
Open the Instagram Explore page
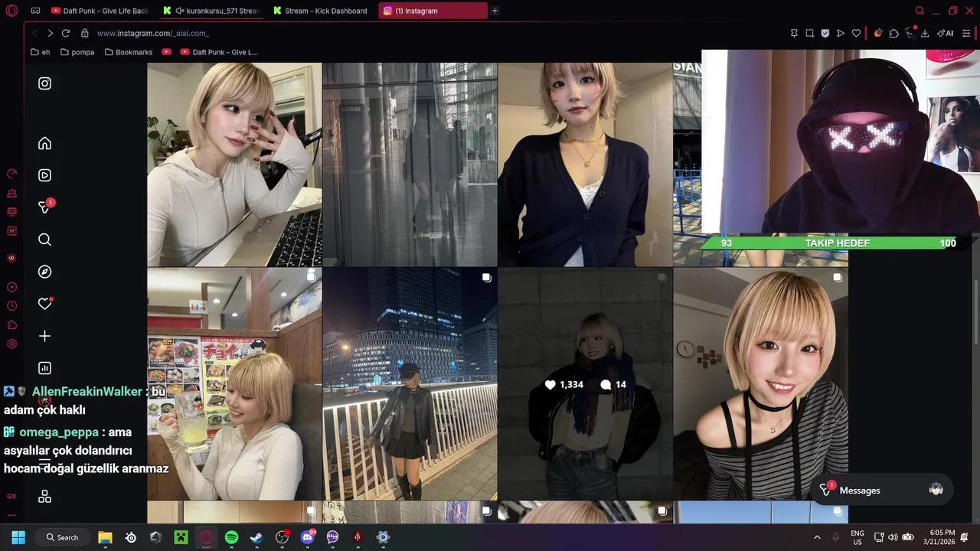[x=44, y=271]
